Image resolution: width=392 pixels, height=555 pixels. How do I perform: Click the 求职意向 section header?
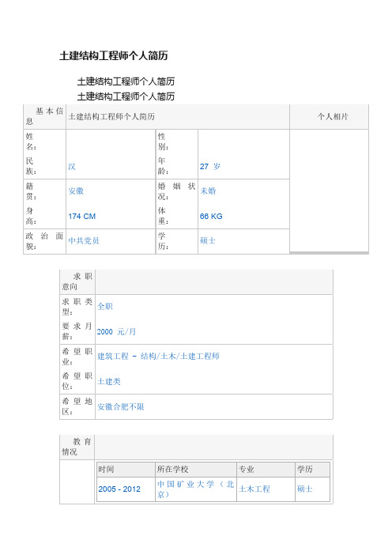pos(77,281)
